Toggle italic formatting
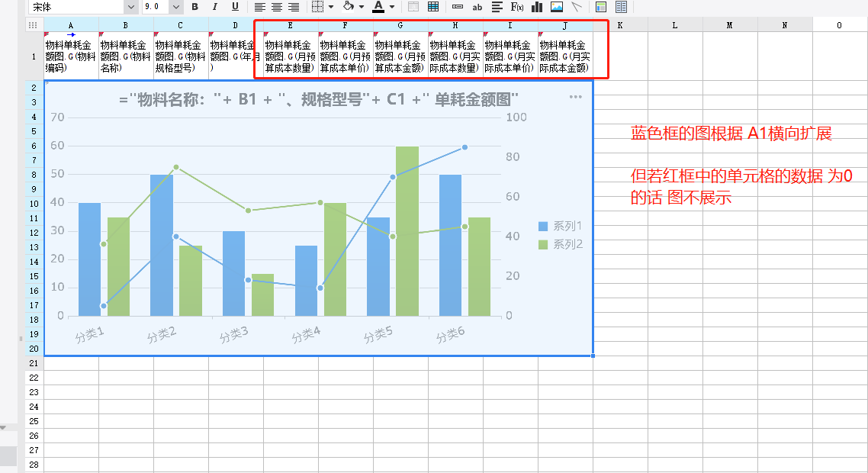868x473 pixels. coord(215,7)
